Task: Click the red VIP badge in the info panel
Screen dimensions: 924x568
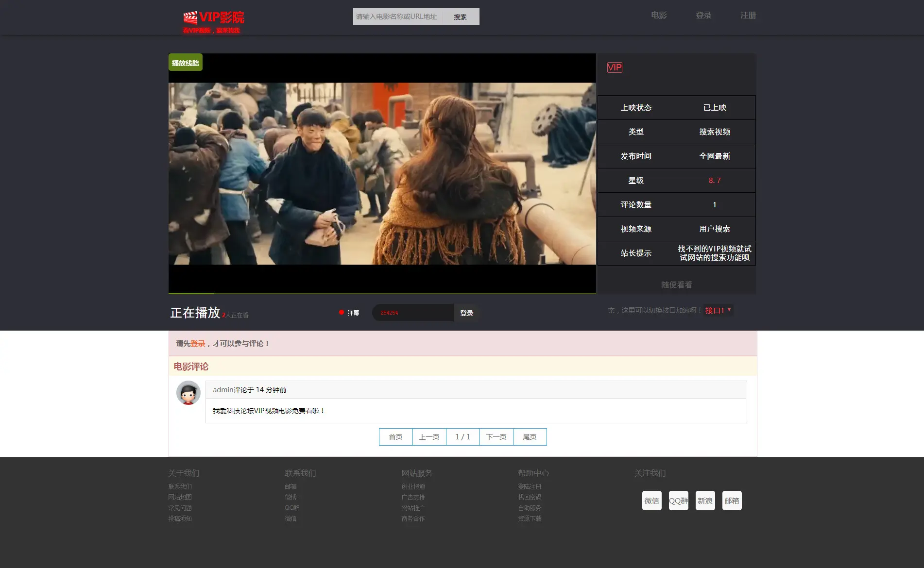Action: (x=615, y=67)
